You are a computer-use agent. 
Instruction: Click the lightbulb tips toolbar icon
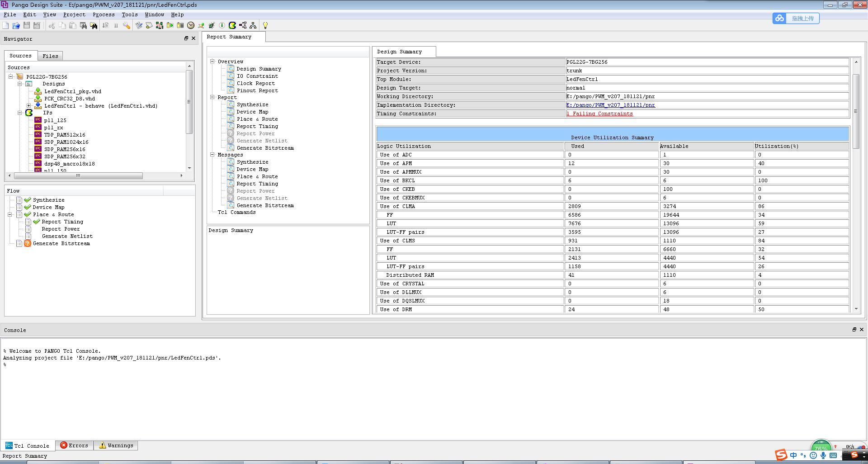point(265,25)
